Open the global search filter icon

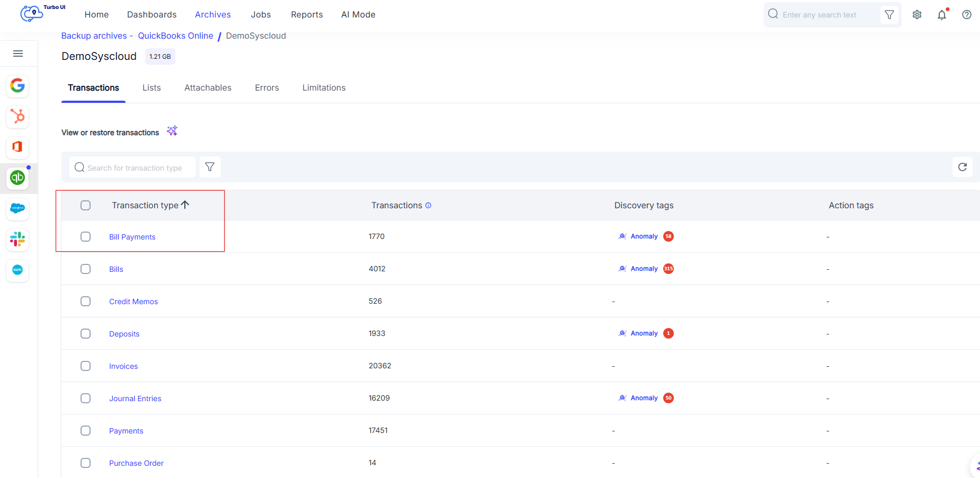(x=889, y=15)
